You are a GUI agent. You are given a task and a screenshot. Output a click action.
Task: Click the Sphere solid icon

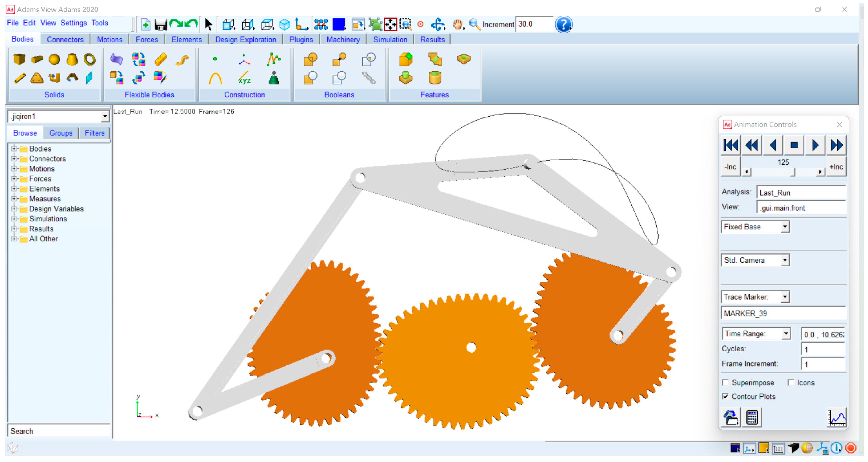(x=54, y=59)
